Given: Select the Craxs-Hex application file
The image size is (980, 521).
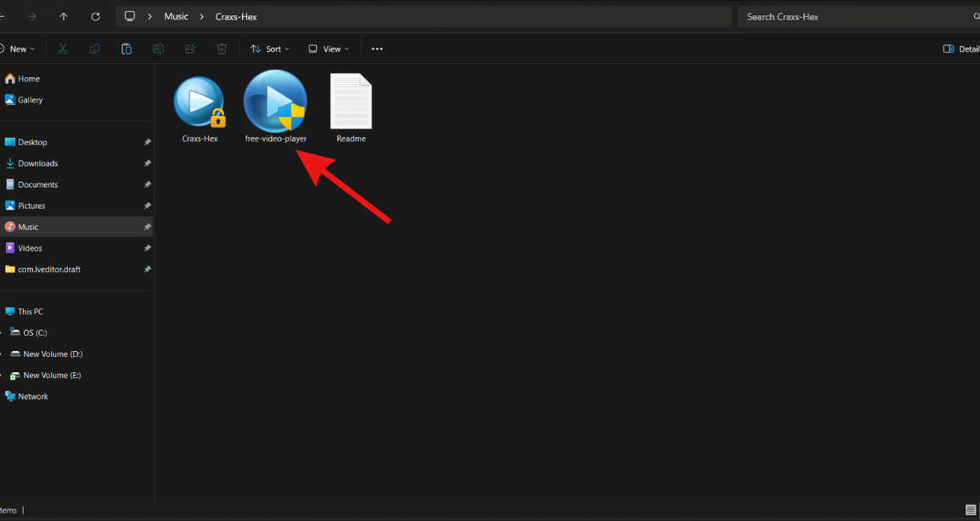Looking at the screenshot, I should coord(200,104).
